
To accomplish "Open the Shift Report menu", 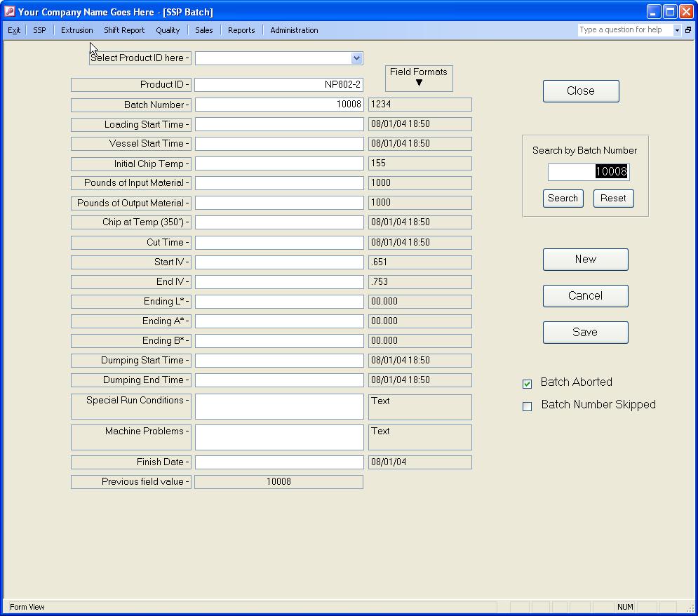I will tap(124, 30).
